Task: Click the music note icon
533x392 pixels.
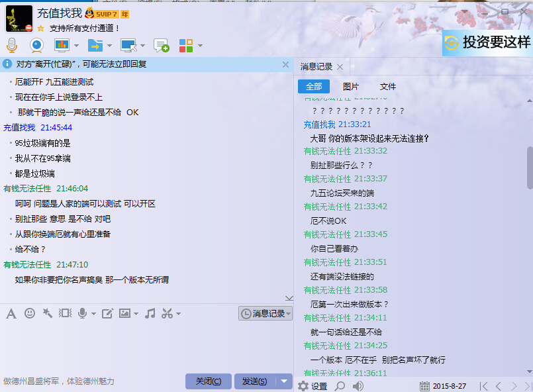Action: coord(150,313)
